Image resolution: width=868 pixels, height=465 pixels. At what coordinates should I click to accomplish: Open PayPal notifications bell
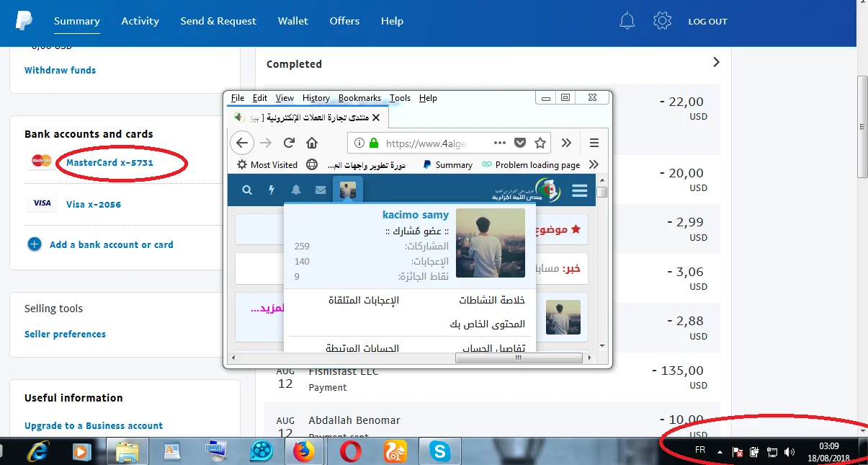(627, 21)
